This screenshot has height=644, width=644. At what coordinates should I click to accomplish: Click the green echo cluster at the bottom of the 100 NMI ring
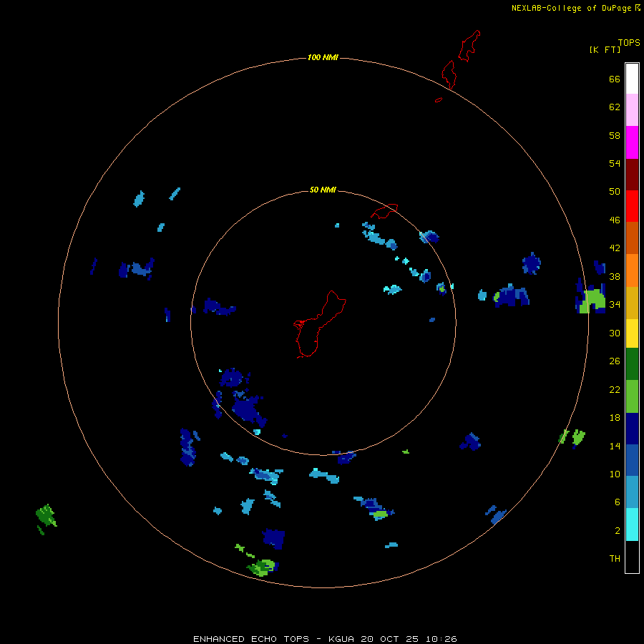tap(263, 567)
